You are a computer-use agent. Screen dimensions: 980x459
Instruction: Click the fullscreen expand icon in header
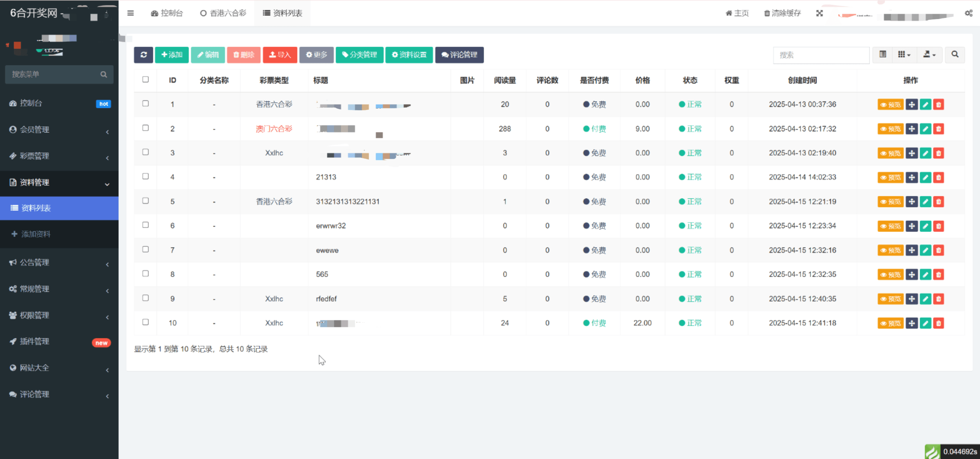point(819,13)
